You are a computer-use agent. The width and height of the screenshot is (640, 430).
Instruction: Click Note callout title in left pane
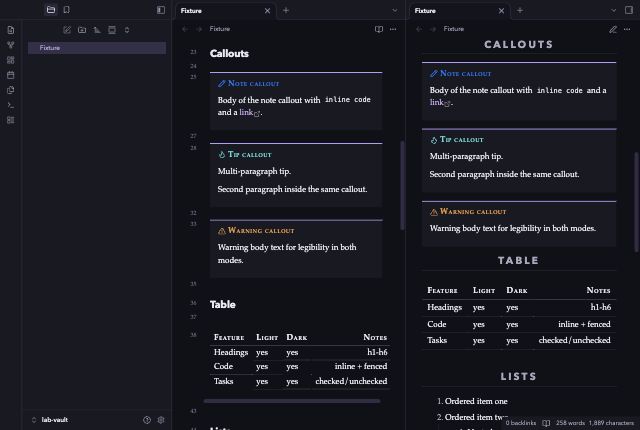253,84
